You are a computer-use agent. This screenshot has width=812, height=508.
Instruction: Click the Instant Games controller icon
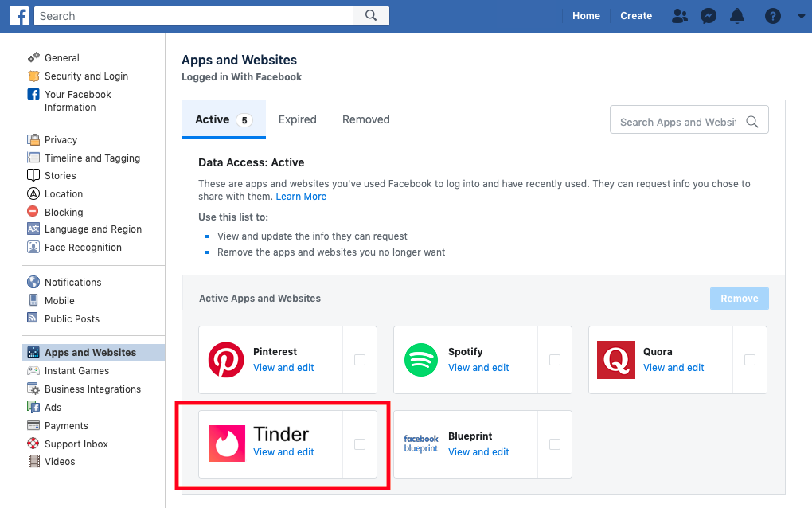pyautogui.click(x=33, y=371)
